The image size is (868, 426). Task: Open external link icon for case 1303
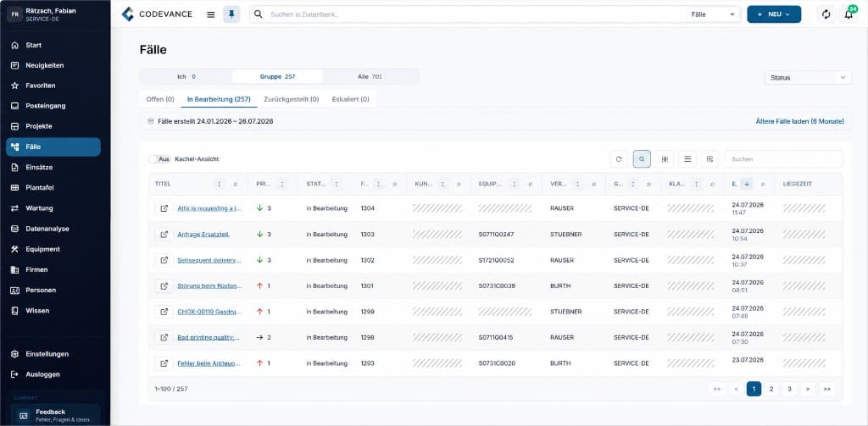pyautogui.click(x=164, y=235)
